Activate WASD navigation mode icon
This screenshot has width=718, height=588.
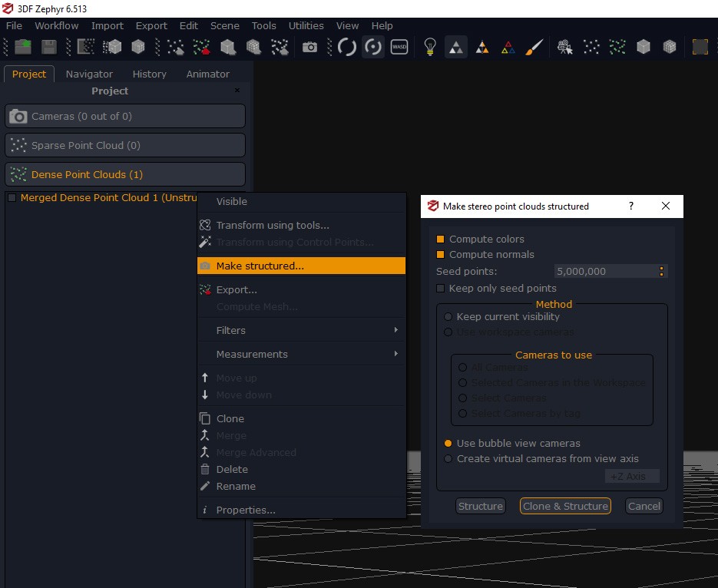399,47
